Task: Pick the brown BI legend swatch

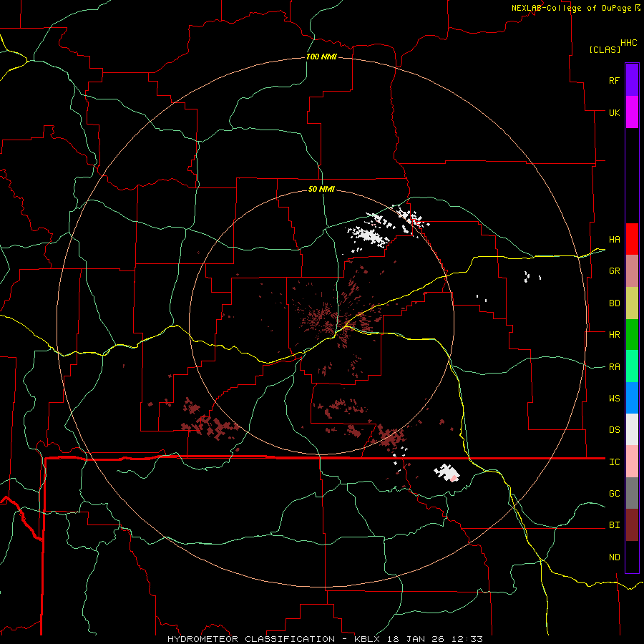Action: click(632, 525)
